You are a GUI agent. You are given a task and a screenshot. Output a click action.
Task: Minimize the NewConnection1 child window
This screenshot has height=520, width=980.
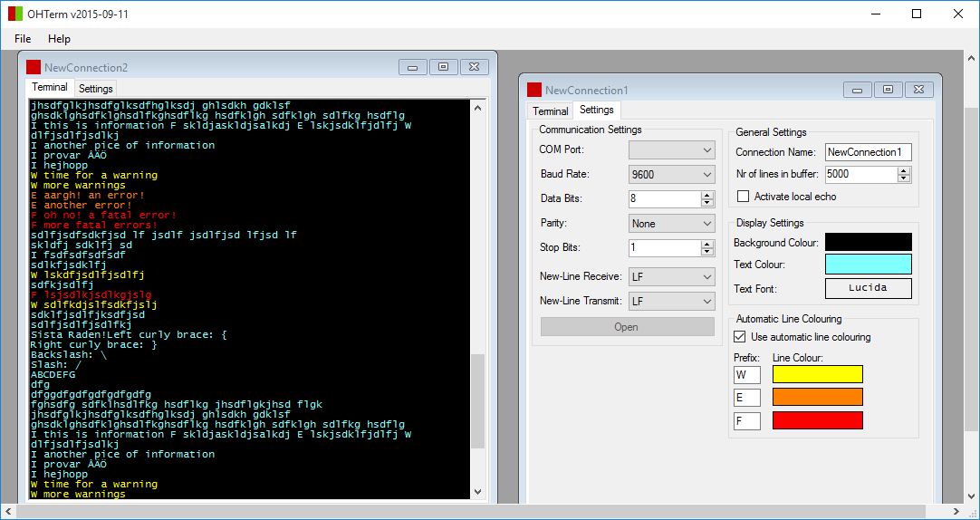pyautogui.click(x=857, y=90)
